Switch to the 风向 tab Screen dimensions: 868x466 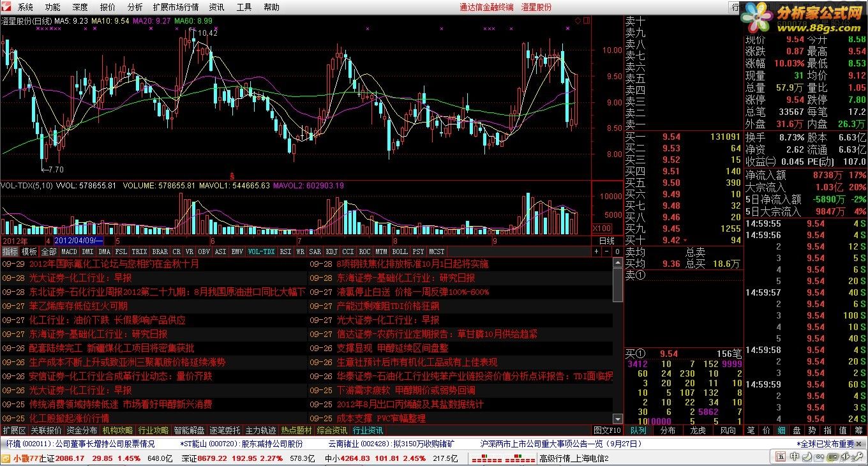click(728, 430)
